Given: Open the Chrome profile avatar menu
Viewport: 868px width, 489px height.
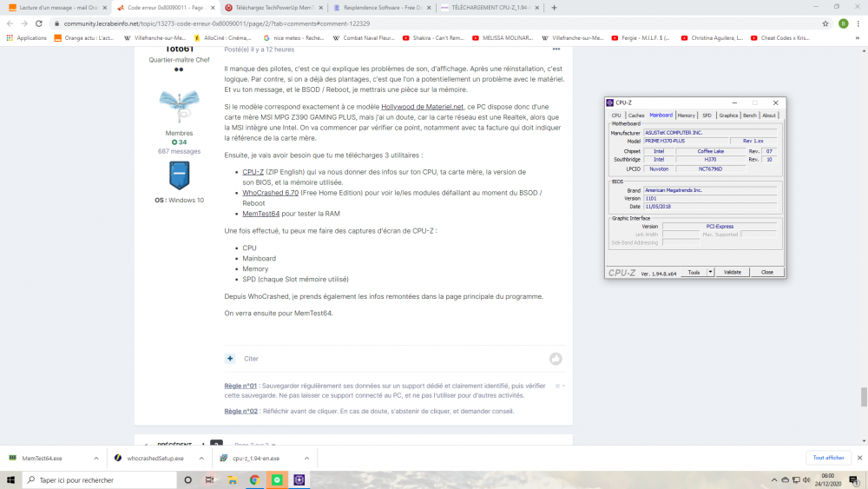Looking at the screenshot, I should (843, 23).
